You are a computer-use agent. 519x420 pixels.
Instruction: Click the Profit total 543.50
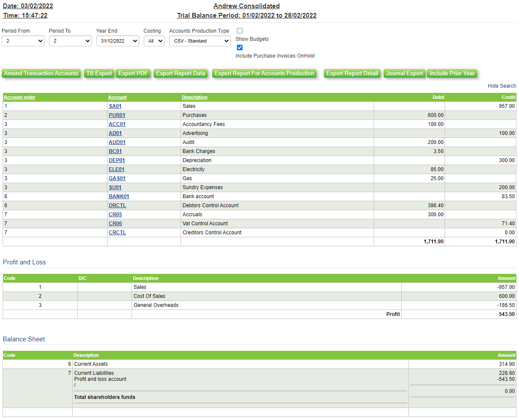pos(507,314)
